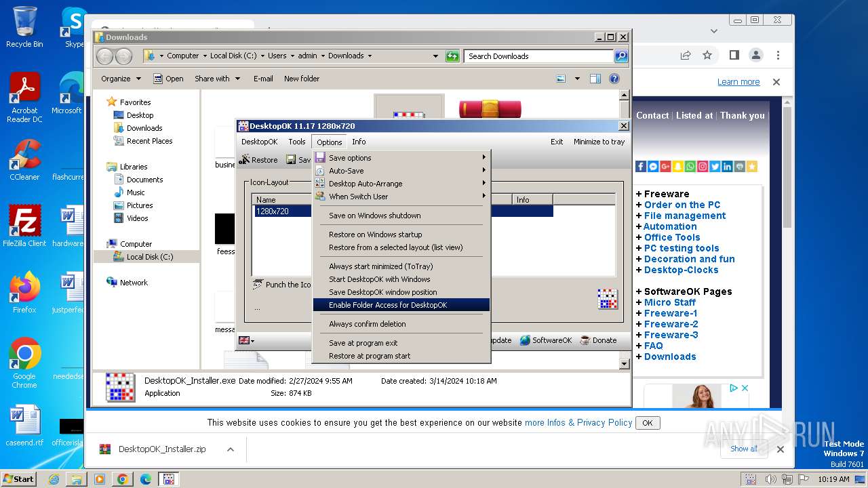868x488 pixels.
Task: Expand the Auto-Save submenu
Action: (401, 171)
